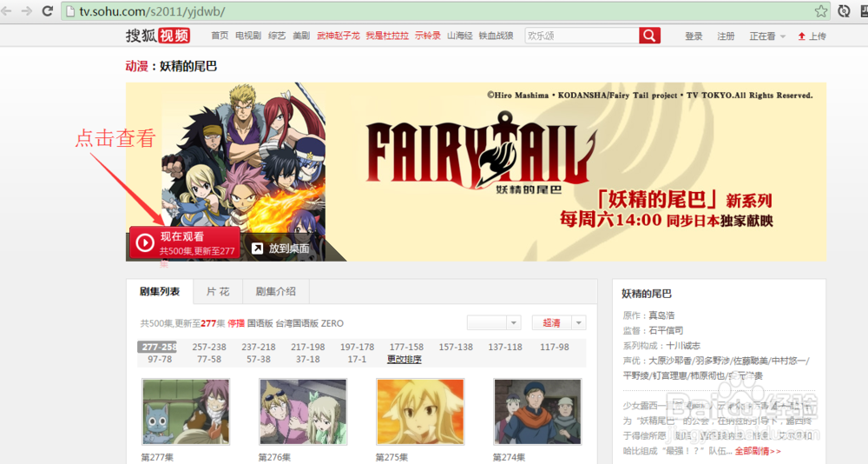This screenshot has width=868, height=464.
Task: Click the red search magnifier button
Action: (649, 36)
